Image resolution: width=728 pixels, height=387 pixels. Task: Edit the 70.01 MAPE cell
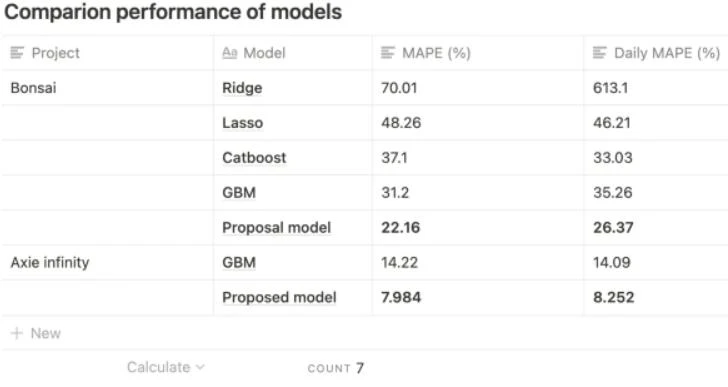point(477,88)
